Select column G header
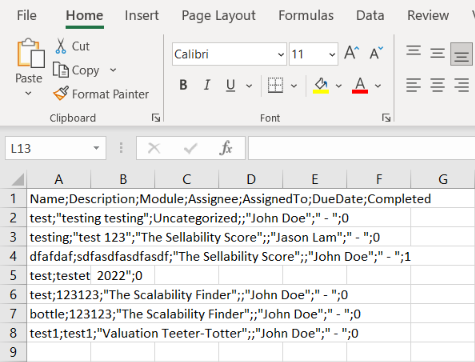 pyautogui.click(x=443, y=179)
